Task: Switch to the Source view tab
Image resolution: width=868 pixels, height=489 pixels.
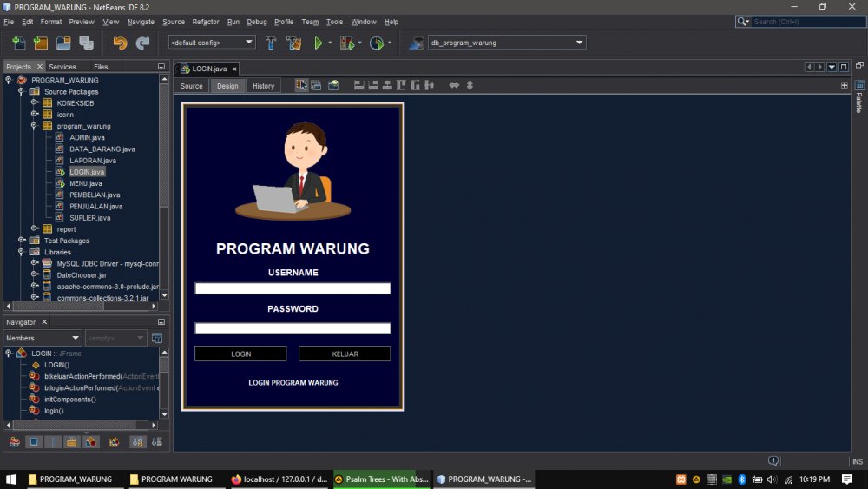Action: [192, 86]
